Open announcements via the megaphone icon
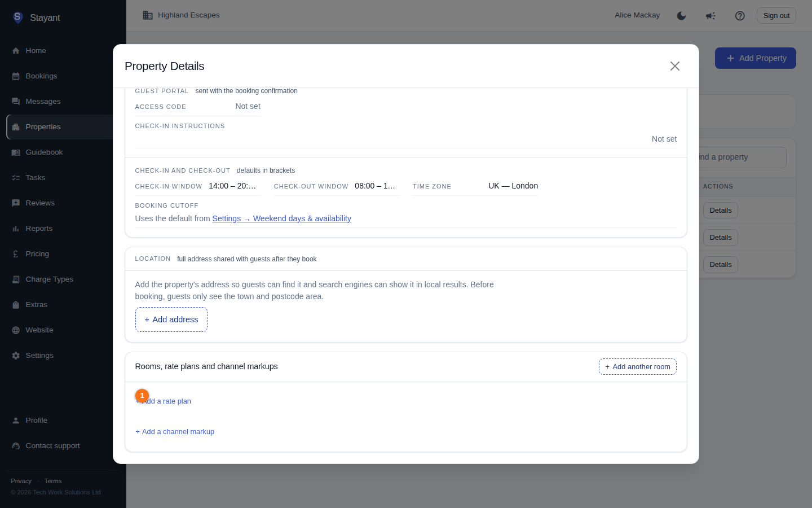The width and height of the screenshot is (812, 508). point(710,16)
